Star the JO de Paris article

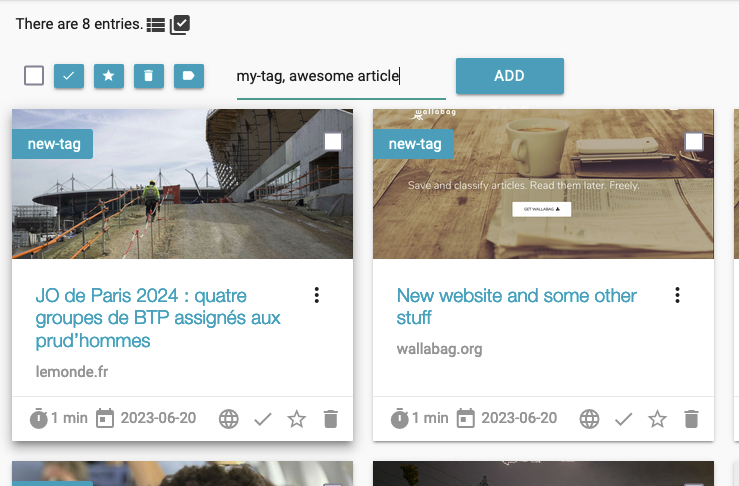[297, 419]
